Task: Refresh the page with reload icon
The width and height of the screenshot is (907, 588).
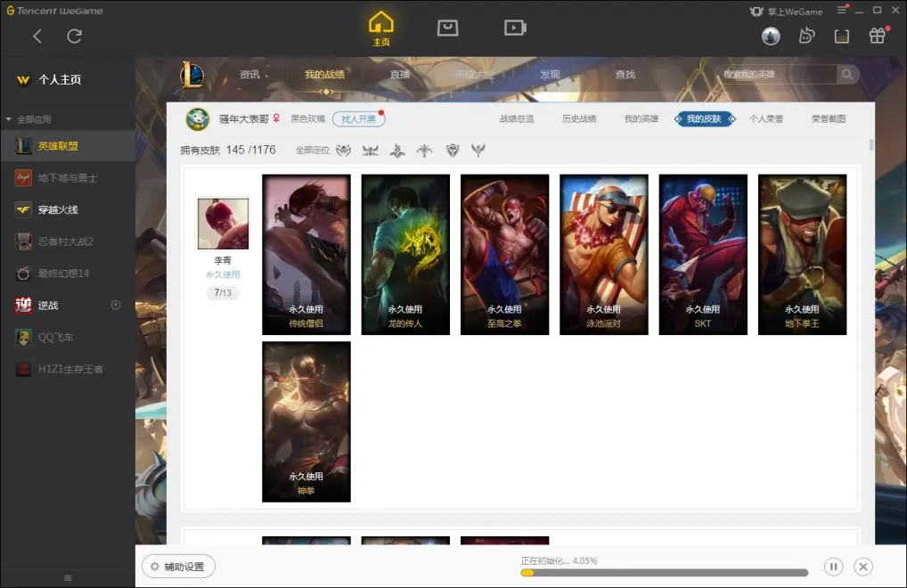Action: point(74,37)
